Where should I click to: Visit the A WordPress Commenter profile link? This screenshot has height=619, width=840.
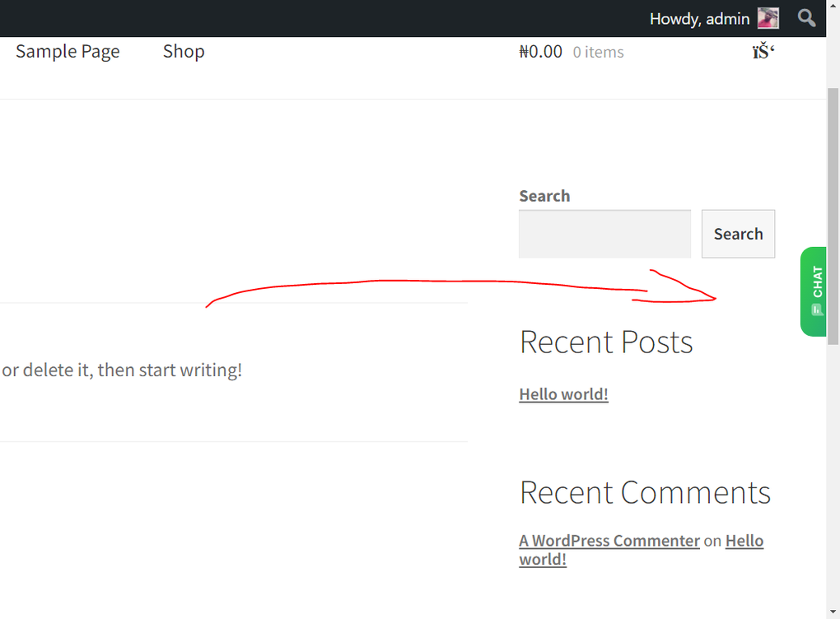(x=609, y=540)
